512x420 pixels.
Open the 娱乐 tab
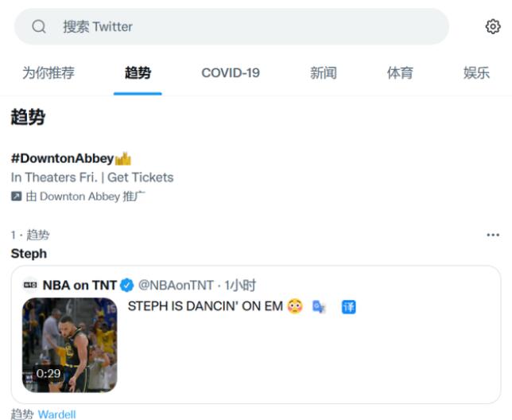[x=476, y=73]
